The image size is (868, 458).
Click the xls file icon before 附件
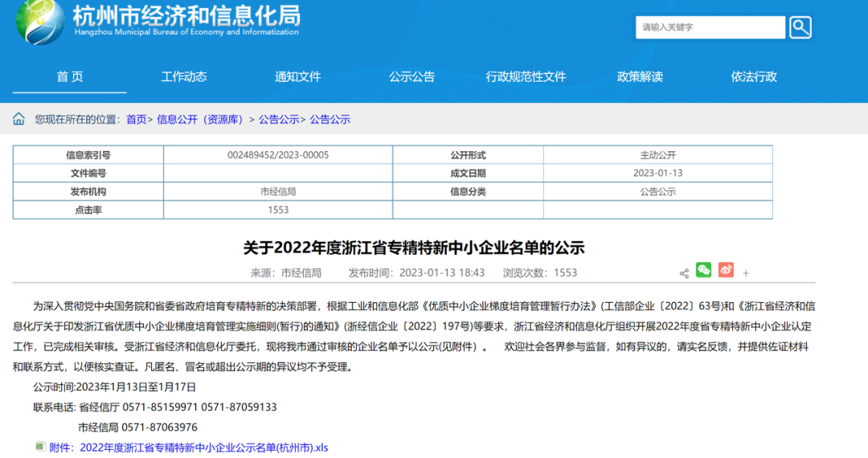point(40,447)
